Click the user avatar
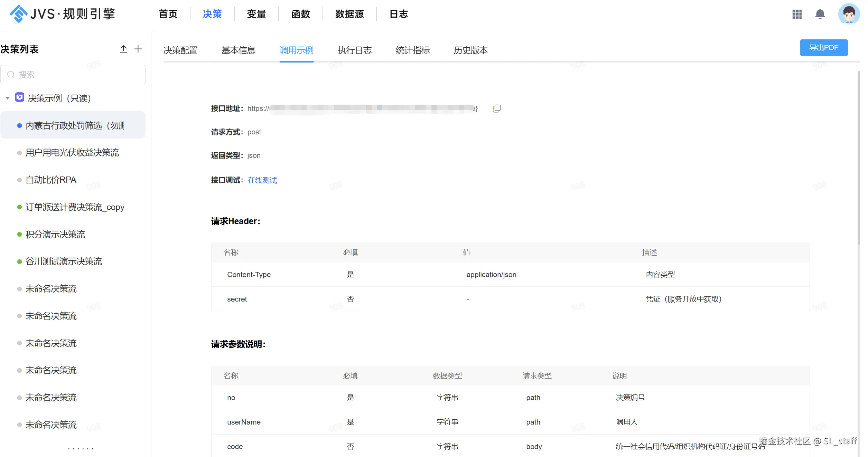 point(849,14)
